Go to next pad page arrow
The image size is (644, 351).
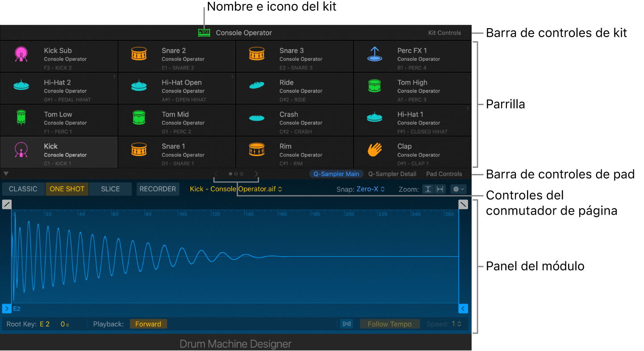(x=256, y=174)
